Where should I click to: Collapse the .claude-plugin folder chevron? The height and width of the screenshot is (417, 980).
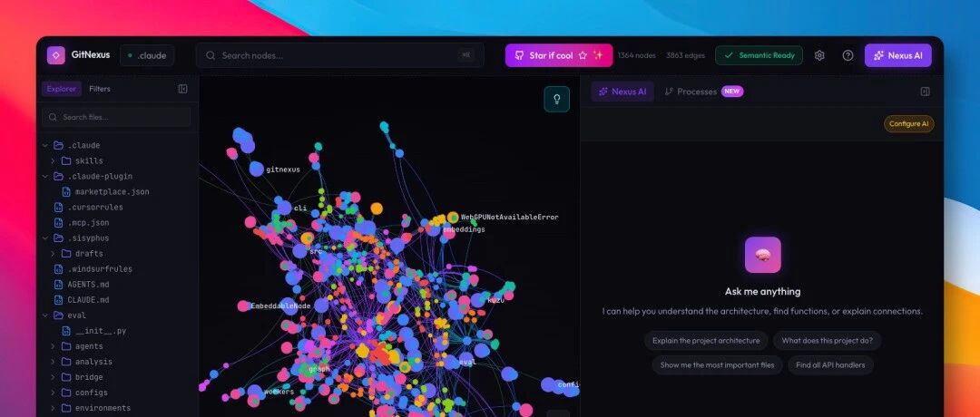click(x=45, y=177)
